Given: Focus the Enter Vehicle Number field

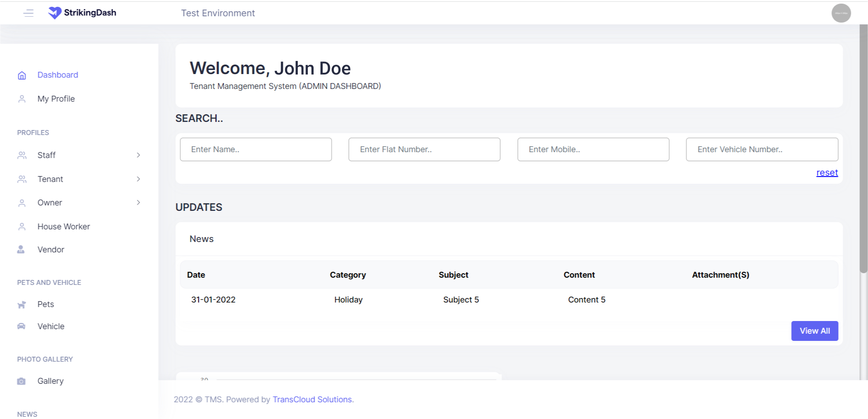Looking at the screenshot, I should click(x=761, y=149).
